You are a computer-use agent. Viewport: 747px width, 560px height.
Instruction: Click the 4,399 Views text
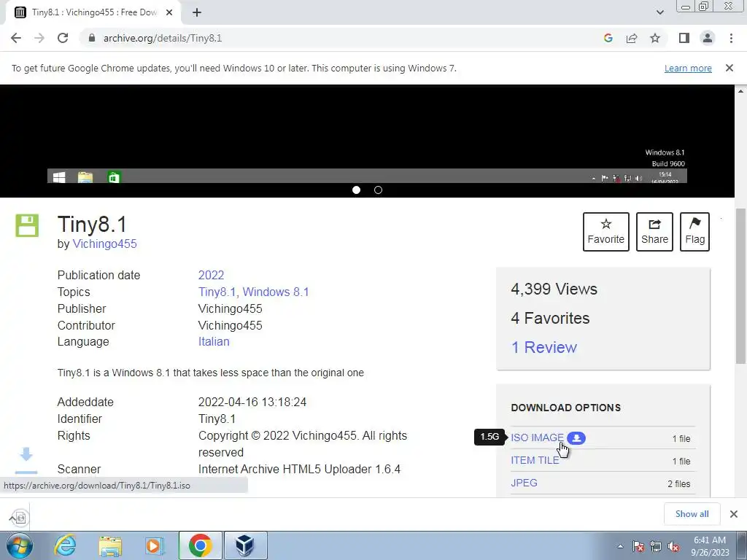pyautogui.click(x=554, y=289)
